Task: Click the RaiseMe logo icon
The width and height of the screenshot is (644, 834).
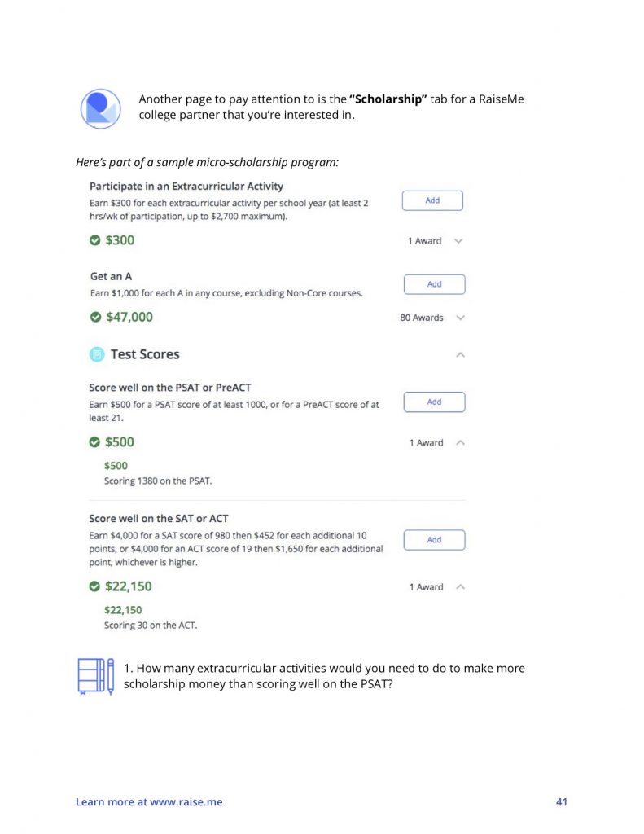Action: (x=100, y=108)
